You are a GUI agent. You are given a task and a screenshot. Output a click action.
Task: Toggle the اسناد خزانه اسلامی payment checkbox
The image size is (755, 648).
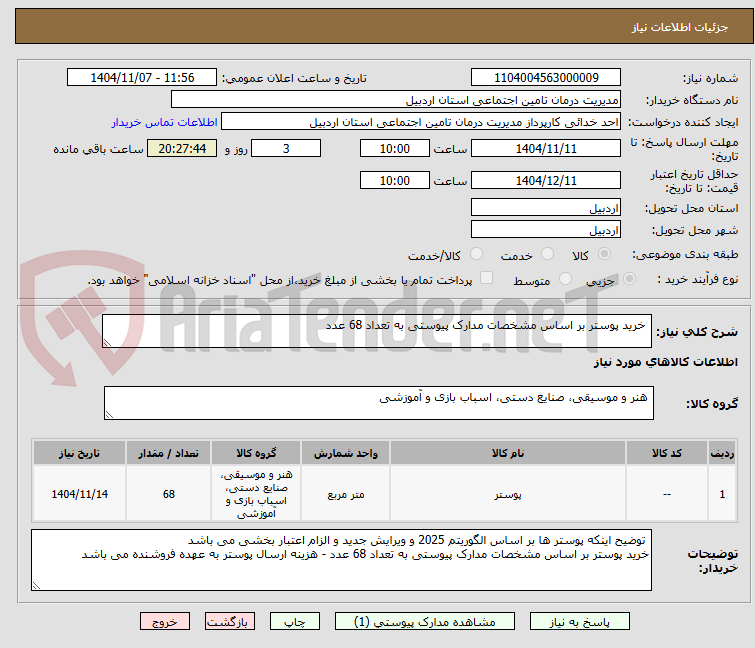(487, 278)
